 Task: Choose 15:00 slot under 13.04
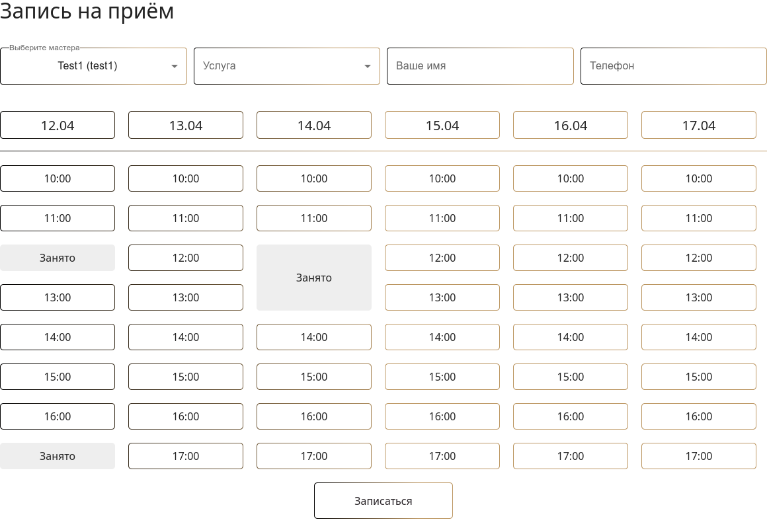click(x=186, y=377)
